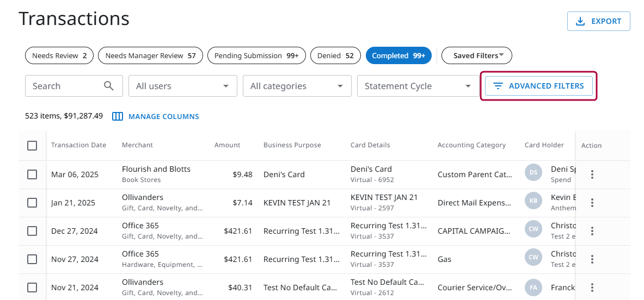Open three-dot menu for Dec 27, 2024 row
The image size is (644, 300).
592,231
